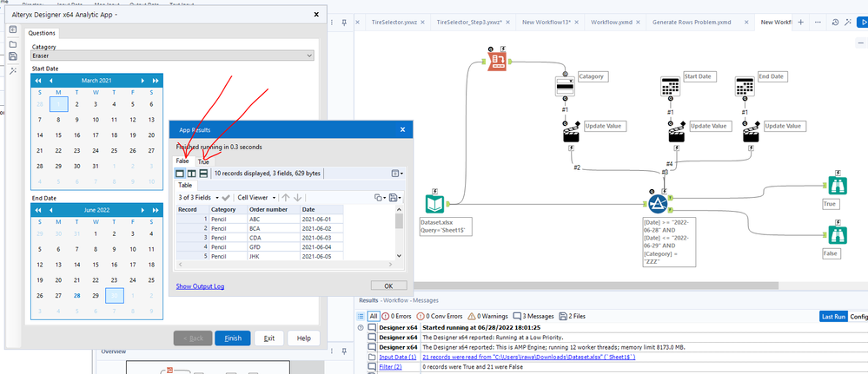Open the save options dropdown in App Results

(395, 198)
